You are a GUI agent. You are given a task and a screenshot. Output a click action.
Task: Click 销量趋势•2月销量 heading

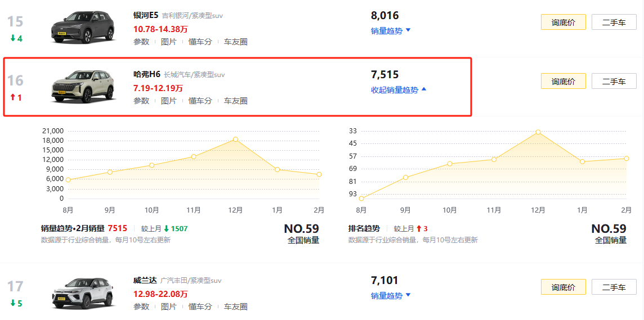[x=73, y=228]
